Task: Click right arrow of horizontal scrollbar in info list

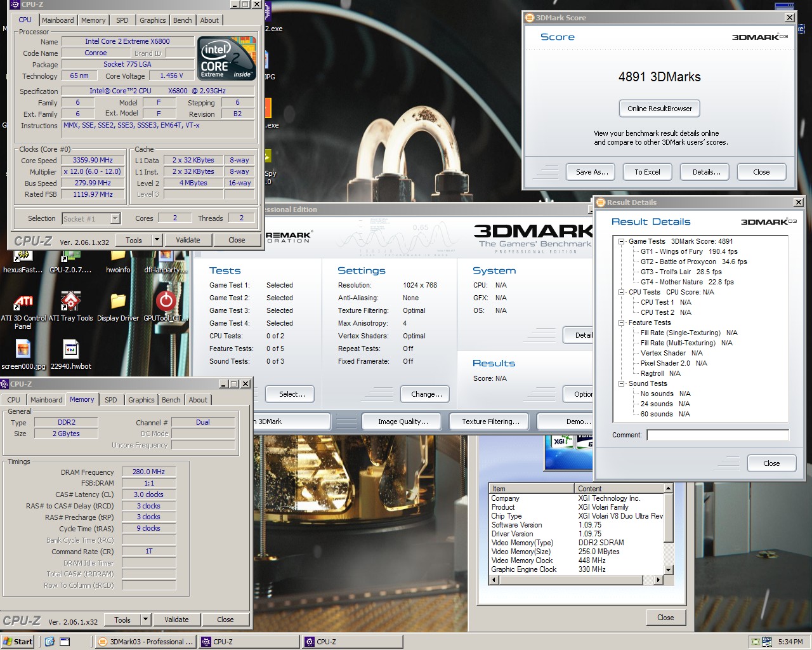Action: coord(658,580)
